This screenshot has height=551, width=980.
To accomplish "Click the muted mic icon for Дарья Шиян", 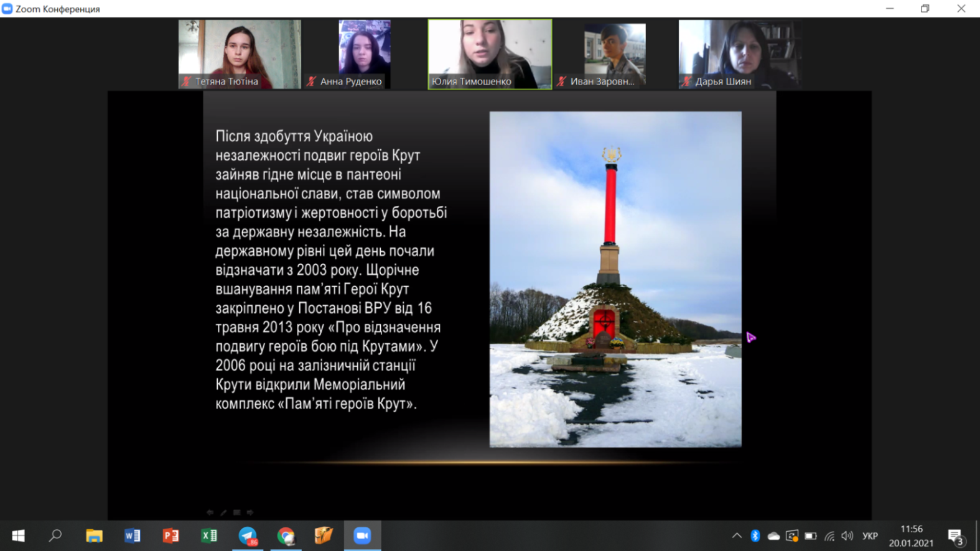I will [x=687, y=81].
